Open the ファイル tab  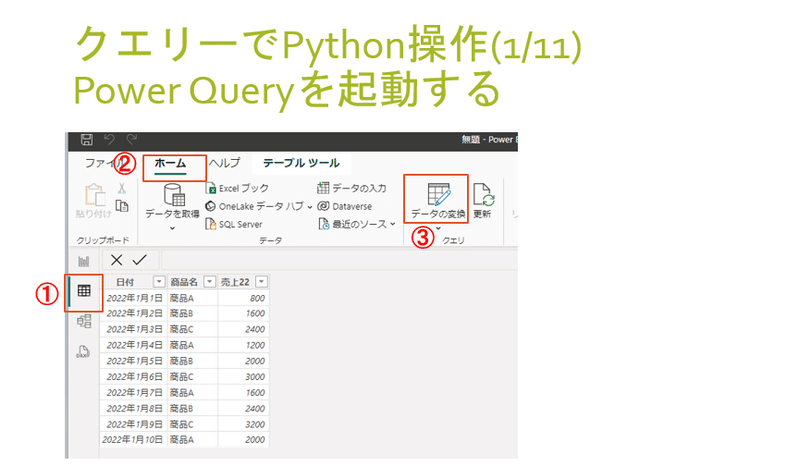tap(103, 163)
